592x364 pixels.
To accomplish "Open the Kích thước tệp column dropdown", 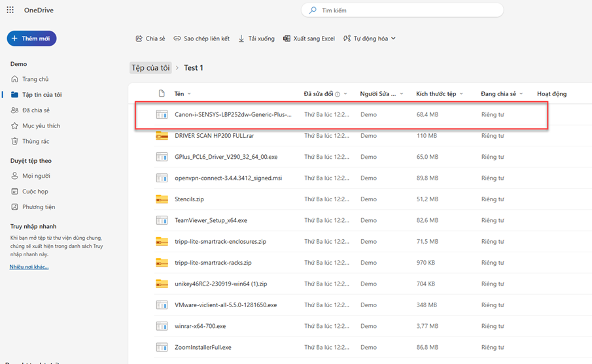I will coord(461,94).
